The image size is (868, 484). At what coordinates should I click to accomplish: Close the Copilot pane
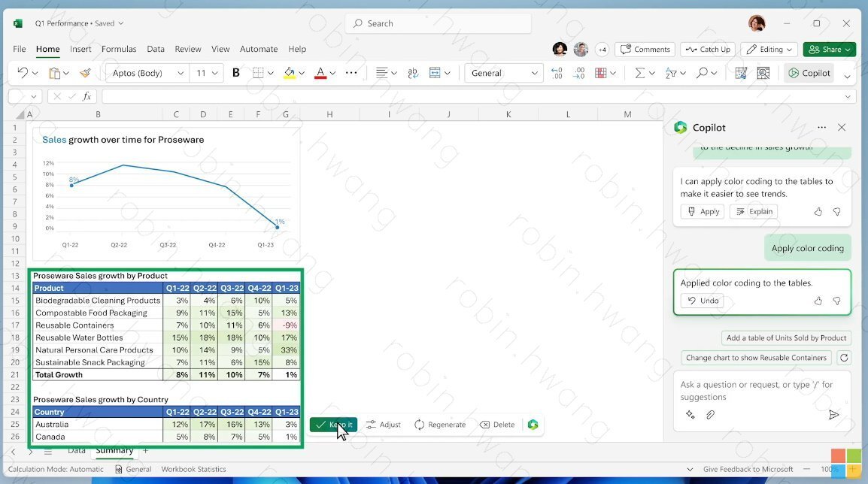[842, 127]
